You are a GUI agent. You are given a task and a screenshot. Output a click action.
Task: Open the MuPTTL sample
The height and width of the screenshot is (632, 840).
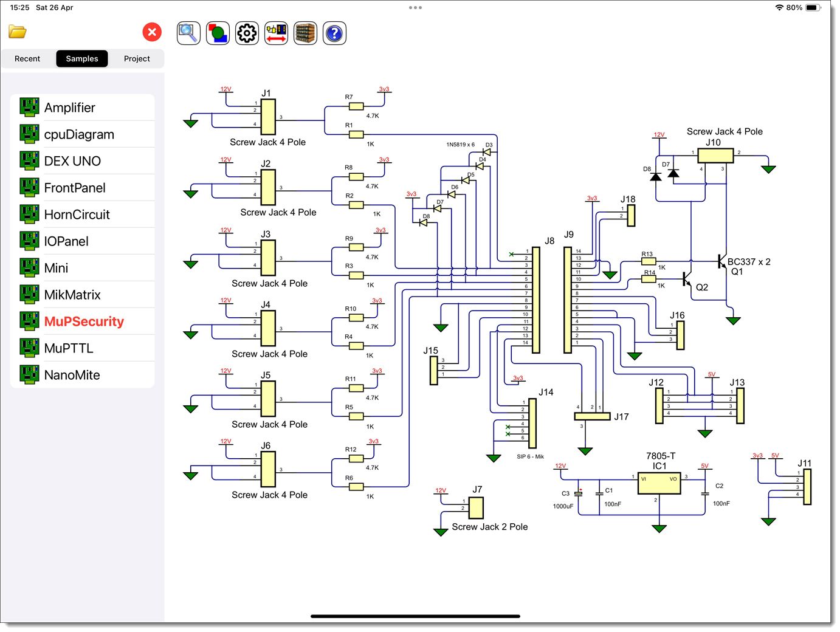(x=83, y=348)
